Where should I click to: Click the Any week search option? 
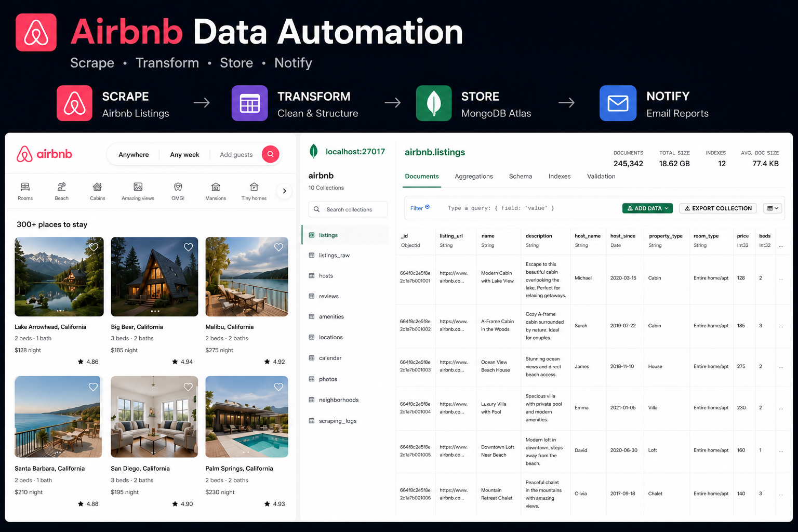(x=184, y=154)
